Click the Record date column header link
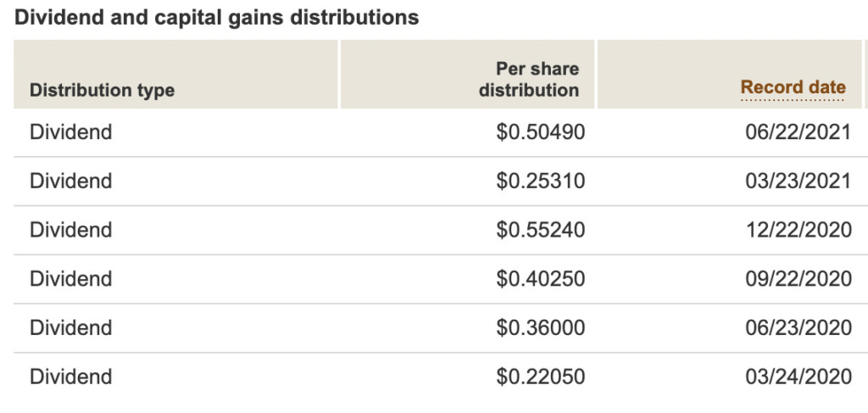868x413 pixels. pyautogui.click(x=793, y=87)
